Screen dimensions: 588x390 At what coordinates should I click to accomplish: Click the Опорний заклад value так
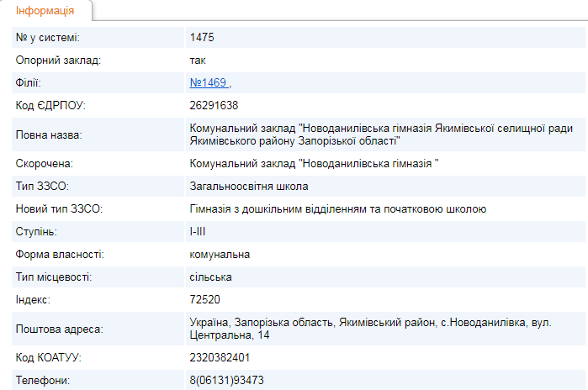[x=198, y=61]
